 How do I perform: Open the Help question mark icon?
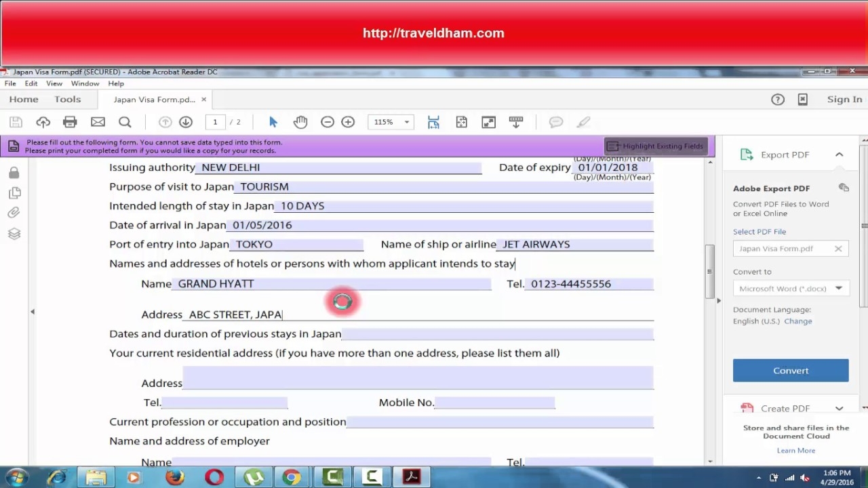coord(778,100)
